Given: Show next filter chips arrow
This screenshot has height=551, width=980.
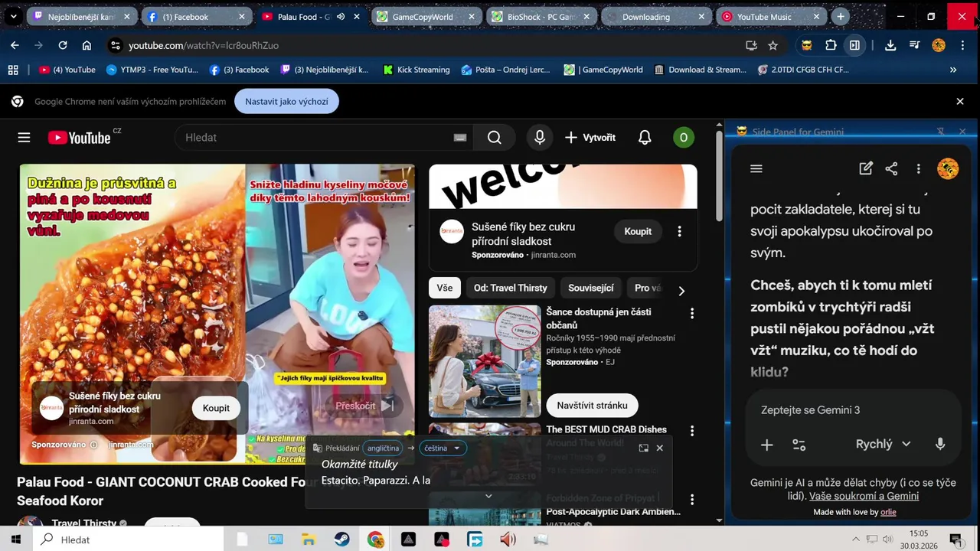Looking at the screenshot, I should point(681,291).
